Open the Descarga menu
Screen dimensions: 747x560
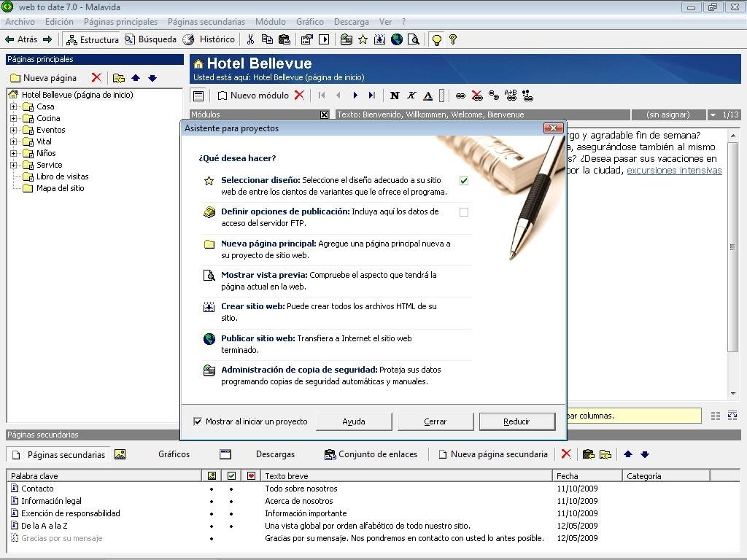coord(351,22)
